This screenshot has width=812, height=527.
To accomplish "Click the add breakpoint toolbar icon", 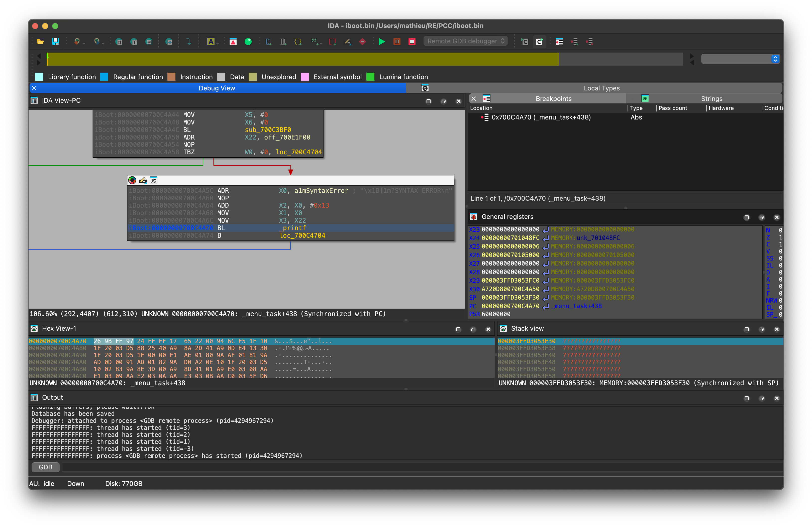I will (x=575, y=42).
